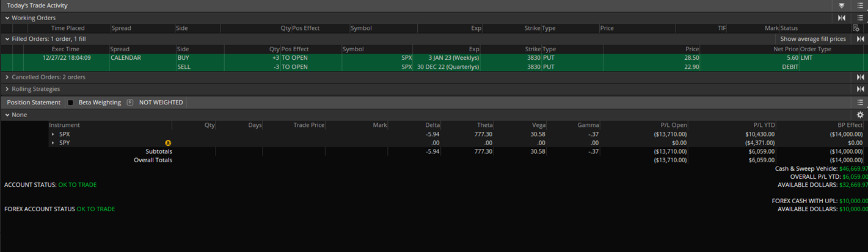This screenshot has height=252, width=868.
Task: Open the Position Statement menu list icon
Action: pos(860,103)
